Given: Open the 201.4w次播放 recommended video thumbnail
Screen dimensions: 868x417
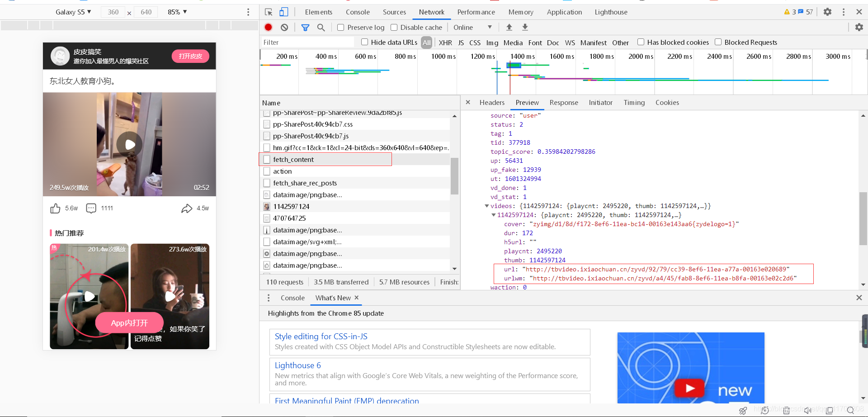Looking at the screenshot, I should pos(89,296).
